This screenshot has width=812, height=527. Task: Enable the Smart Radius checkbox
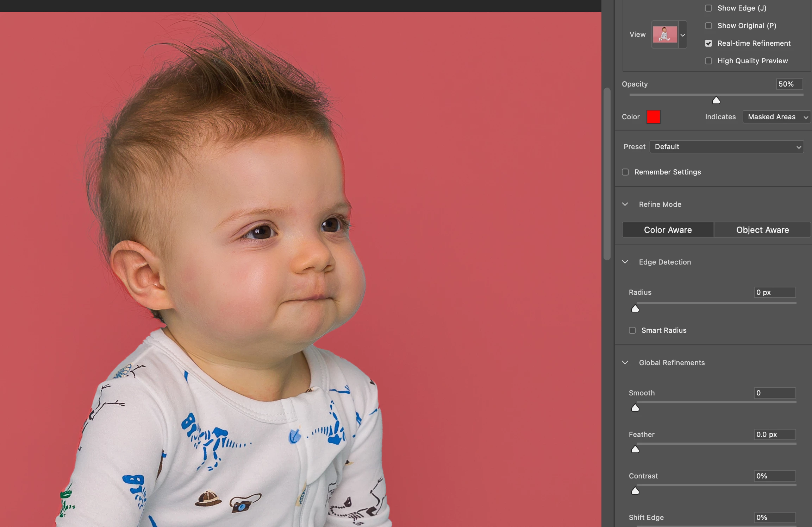(632, 330)
